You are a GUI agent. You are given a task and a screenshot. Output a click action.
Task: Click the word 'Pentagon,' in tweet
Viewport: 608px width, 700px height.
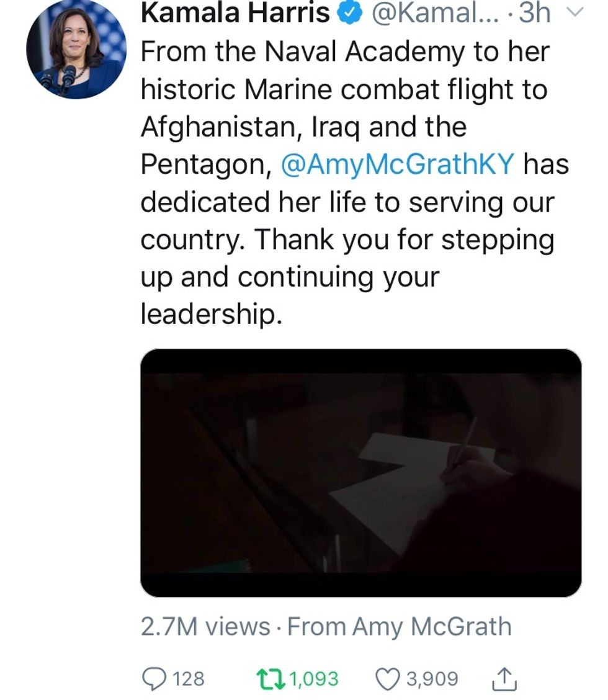(207, 164)
